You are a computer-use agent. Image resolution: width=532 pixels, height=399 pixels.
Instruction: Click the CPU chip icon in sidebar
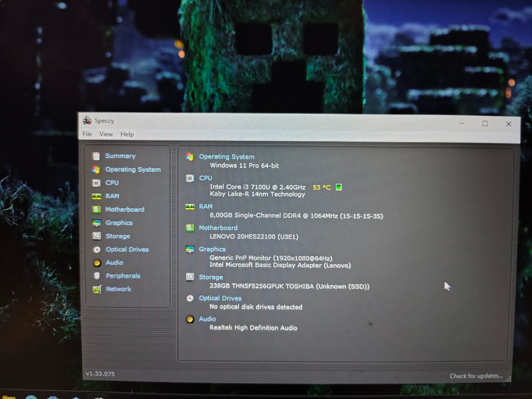point(96,183)
